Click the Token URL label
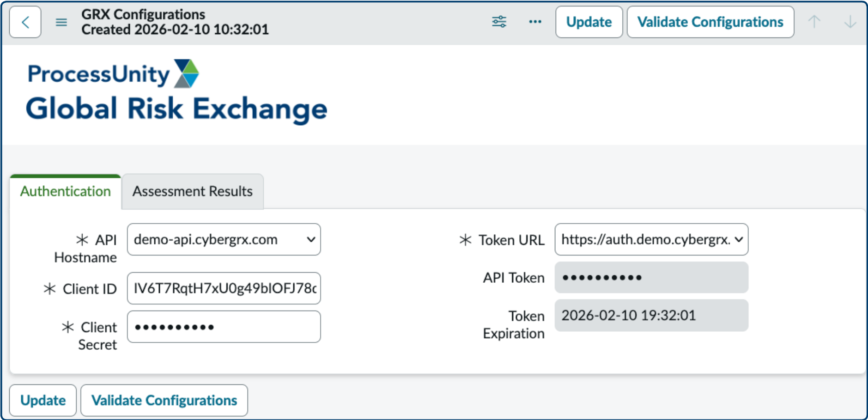 point(502,240)
